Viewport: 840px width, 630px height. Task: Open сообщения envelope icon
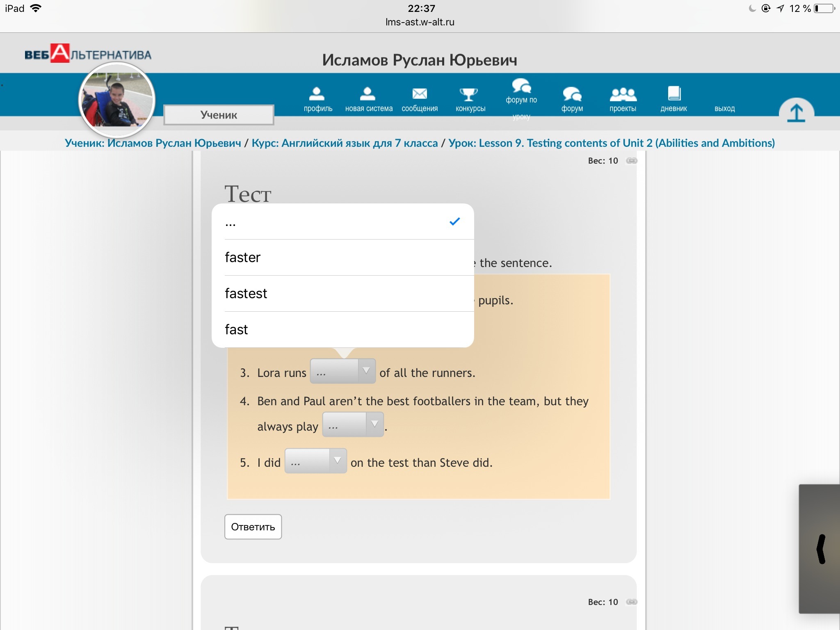(x=419, y=94)
